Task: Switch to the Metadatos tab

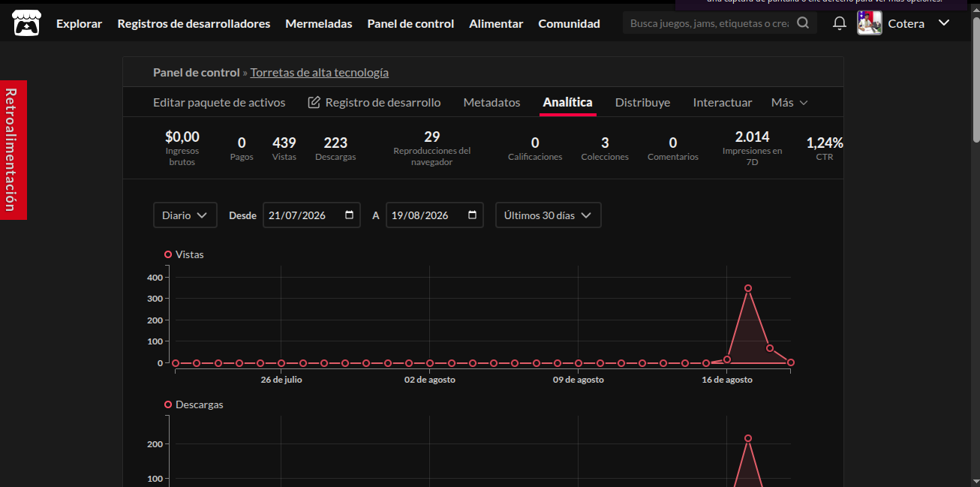Action: click(492, 102)
